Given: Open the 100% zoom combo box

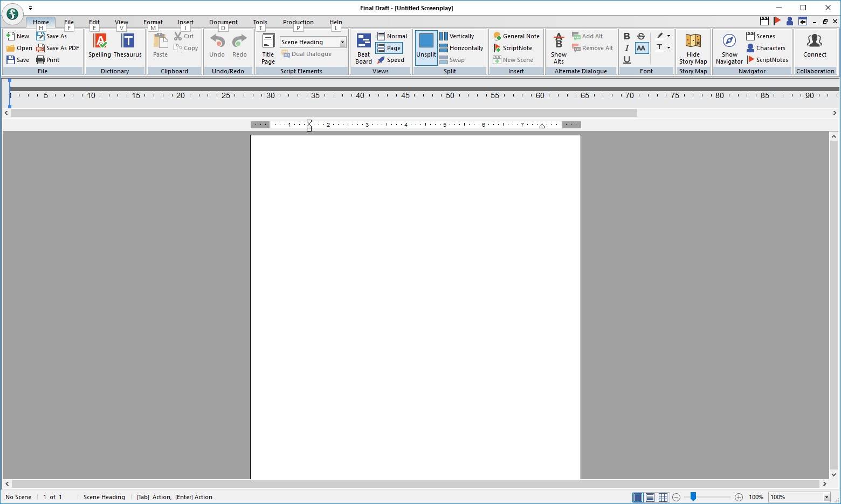Looking at the screenshot, I should (x=799, y=497).
